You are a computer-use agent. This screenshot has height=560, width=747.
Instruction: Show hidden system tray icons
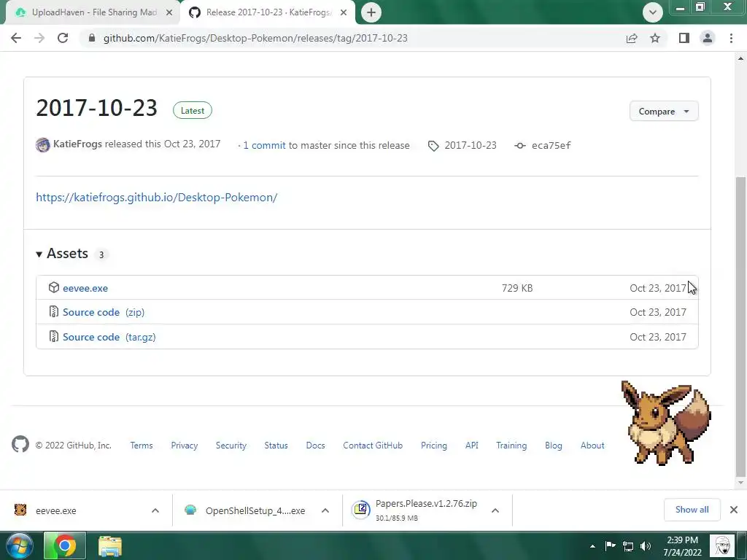point(592,546)
